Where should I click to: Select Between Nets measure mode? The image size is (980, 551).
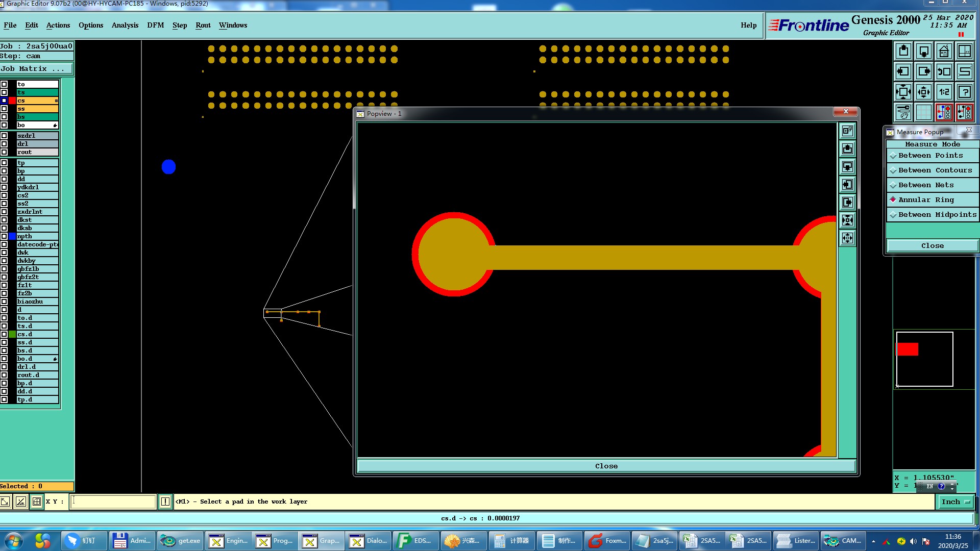pos(926,185)
